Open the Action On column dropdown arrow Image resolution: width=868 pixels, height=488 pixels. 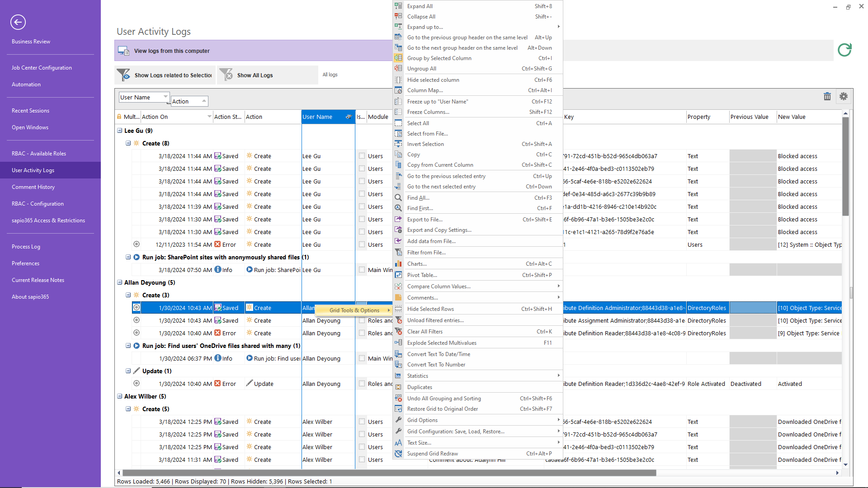[209, 117]
